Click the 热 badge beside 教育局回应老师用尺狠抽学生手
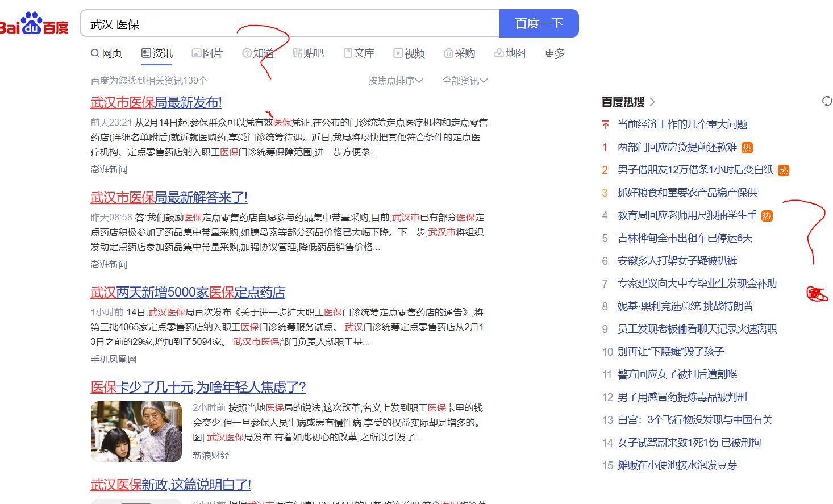The width and height of the screenshot is (833, 504). (767, 216)
